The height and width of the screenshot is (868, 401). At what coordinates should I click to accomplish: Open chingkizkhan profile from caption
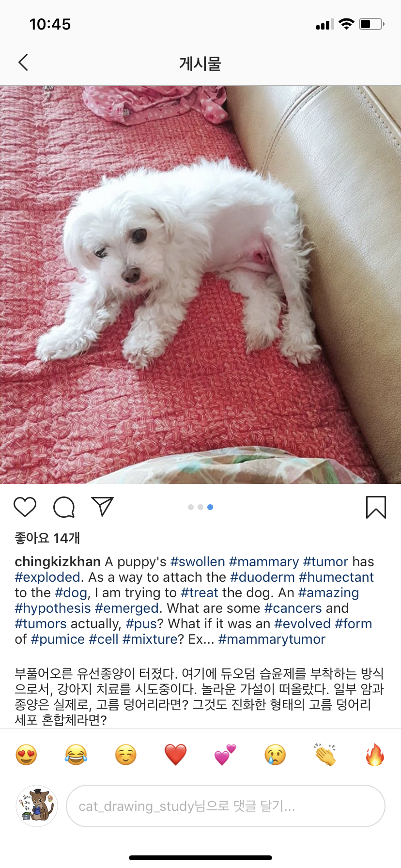click(58, 562)
